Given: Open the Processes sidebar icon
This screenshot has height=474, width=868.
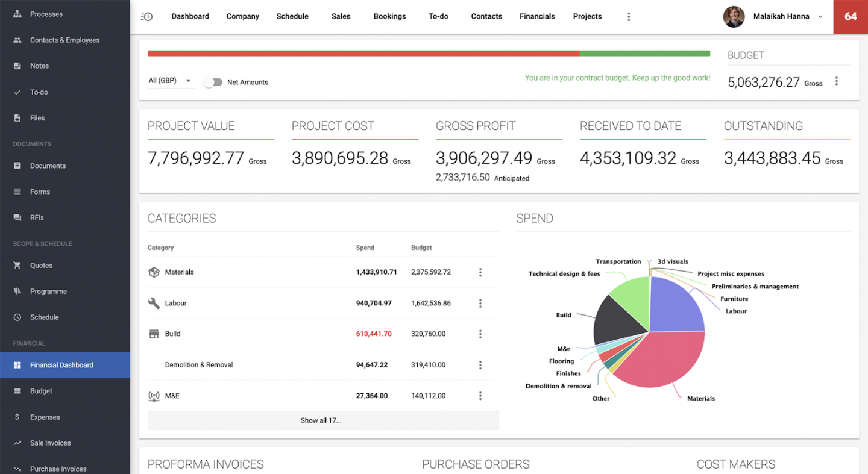Looking at the screenshot, I should pos(17,14).
